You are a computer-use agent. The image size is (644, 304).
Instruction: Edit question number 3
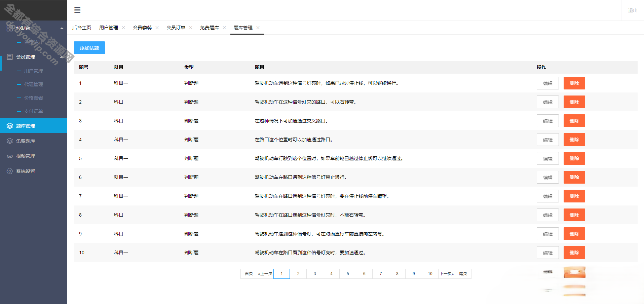pos(547,121)
